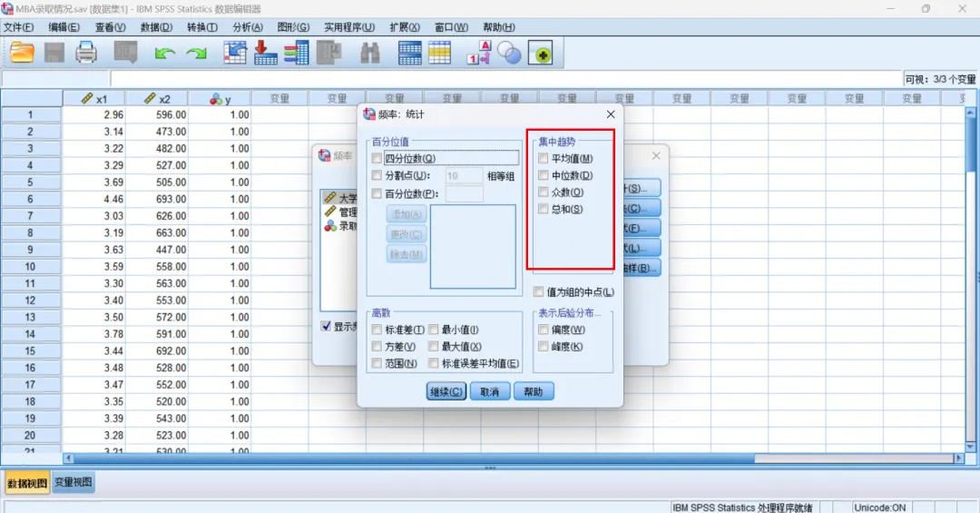980x513 pixels.
Task: Open the 转换 menu
Action: [x=201, y=27]
